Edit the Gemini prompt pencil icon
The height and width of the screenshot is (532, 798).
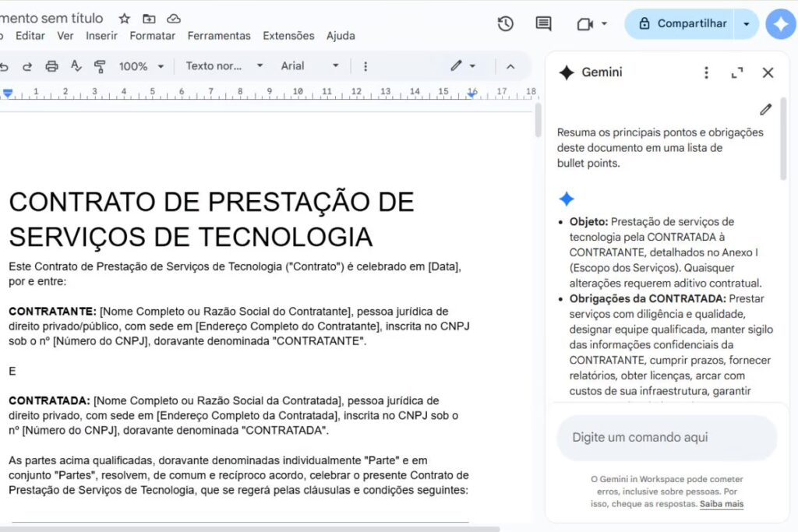766,109
